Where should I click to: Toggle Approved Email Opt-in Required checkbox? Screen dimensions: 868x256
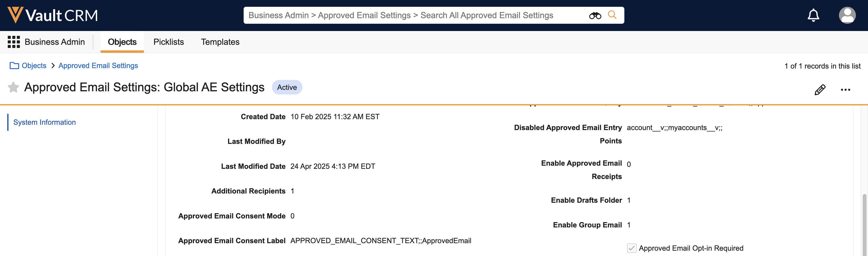click(x=631, y=248)
